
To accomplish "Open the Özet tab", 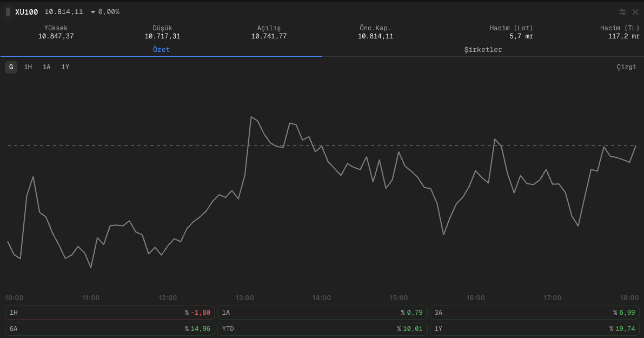I will pos(161,50).
